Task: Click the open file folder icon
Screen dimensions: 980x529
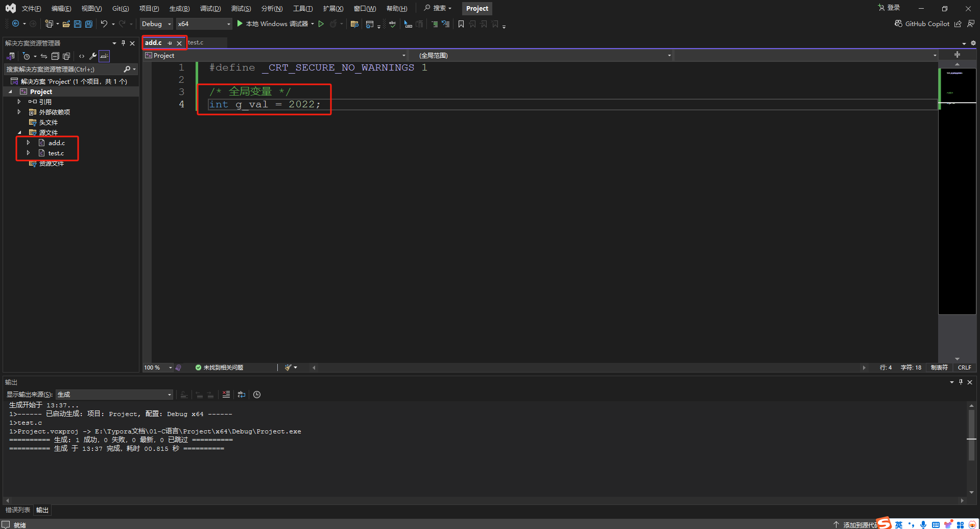Action: [66, 24]
